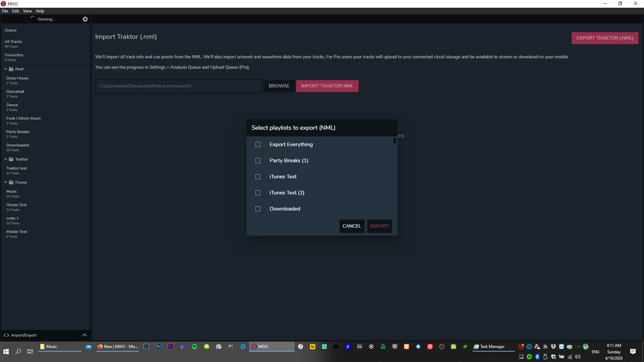Open OBS Studio from the taskbar
Screen dimensions: 644x362
pos(442,347)
